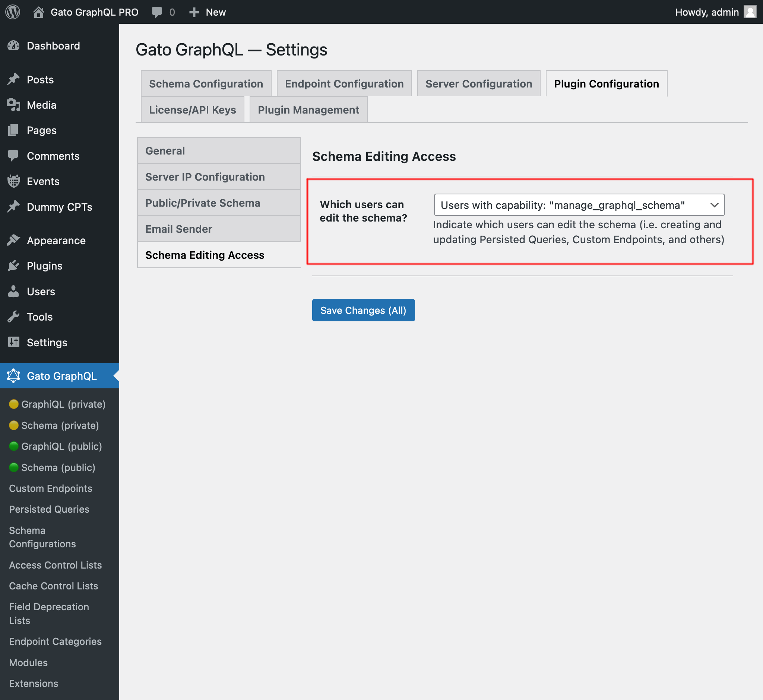Click the New admin menu button
763x700 pixels.
coord(205,11)
